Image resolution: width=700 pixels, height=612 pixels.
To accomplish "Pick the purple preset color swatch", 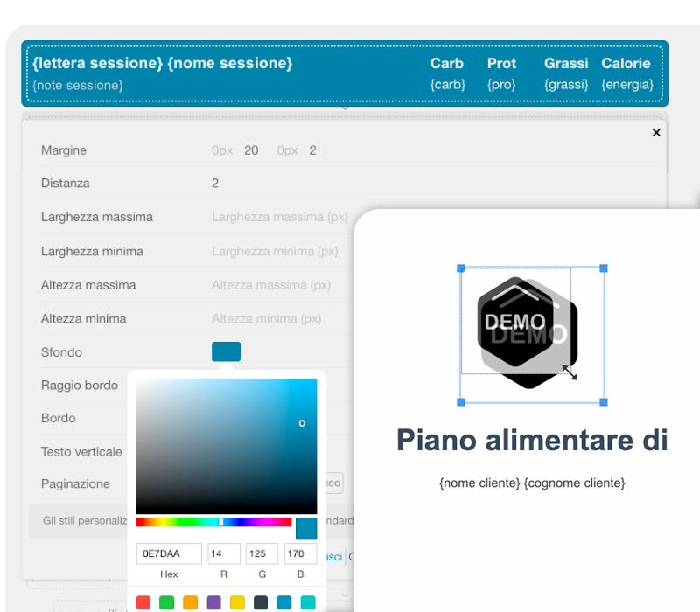I will coord(213,602).
